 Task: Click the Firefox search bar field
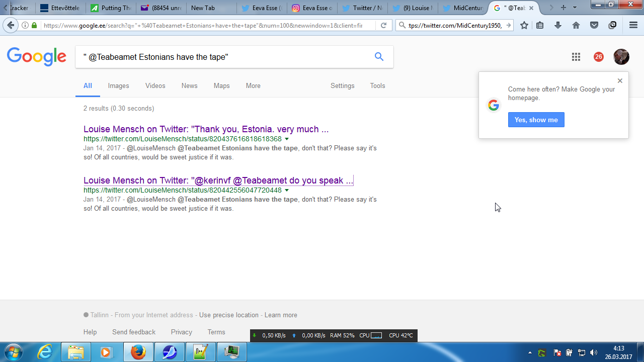[455, 25]
